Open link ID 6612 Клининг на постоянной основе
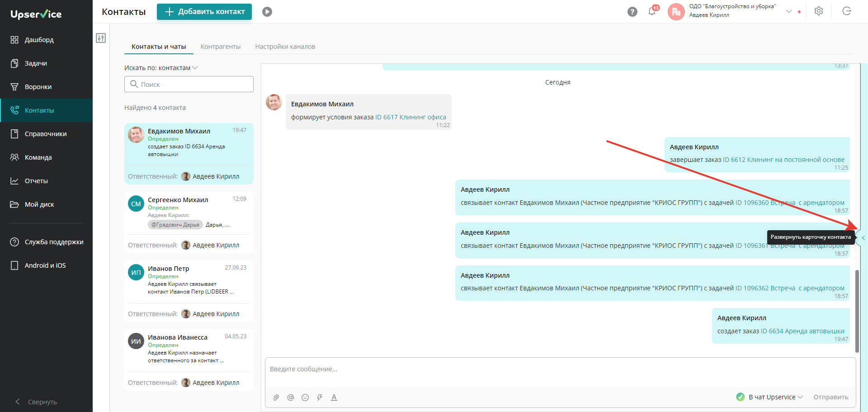The image size is (868, 412). click(x=783, y=160)
